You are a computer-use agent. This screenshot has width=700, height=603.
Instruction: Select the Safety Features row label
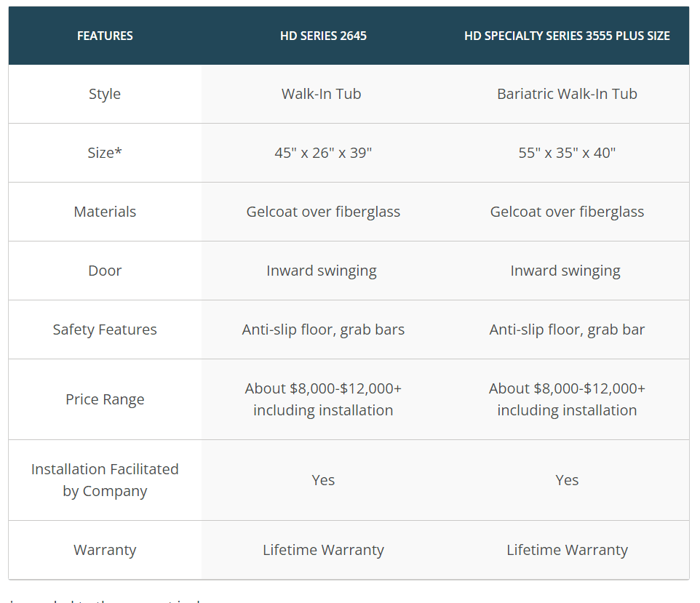105,330
